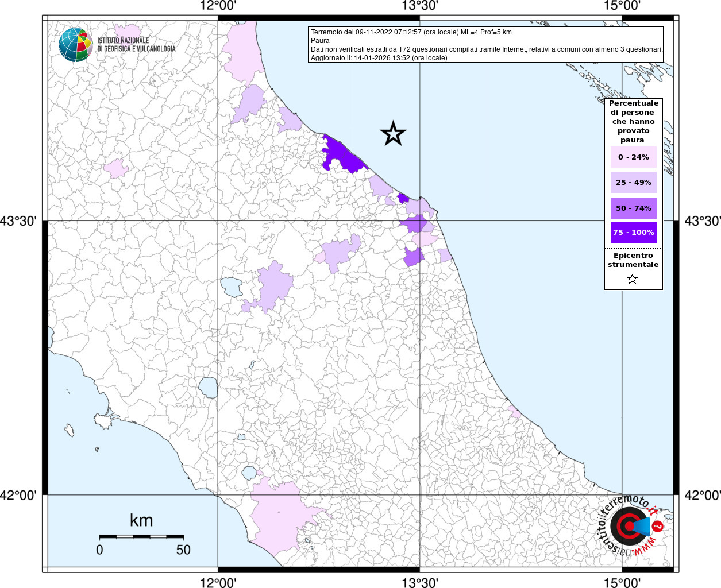The width and height of the screenshot is (721, 588).
Task: Click the 'Terremoto del 09-11-2022' header line
Action: tap(411, 32)
